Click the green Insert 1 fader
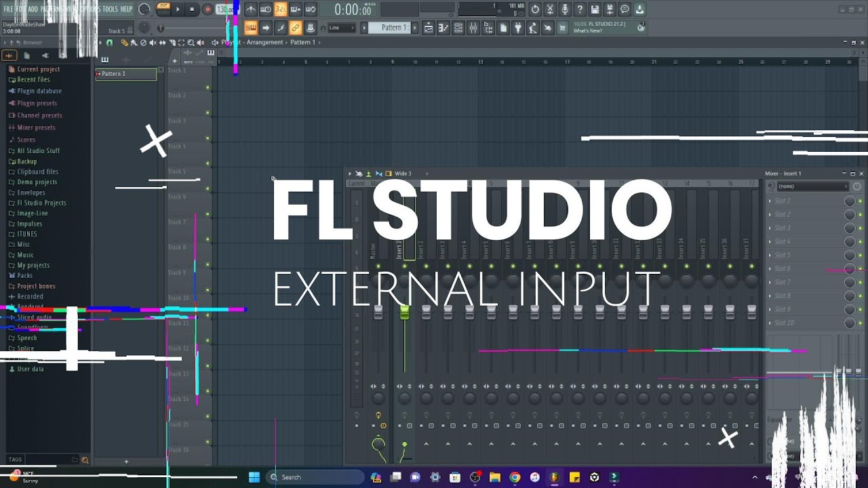This screenshot has height=488, width=868. tap(405, 312)
